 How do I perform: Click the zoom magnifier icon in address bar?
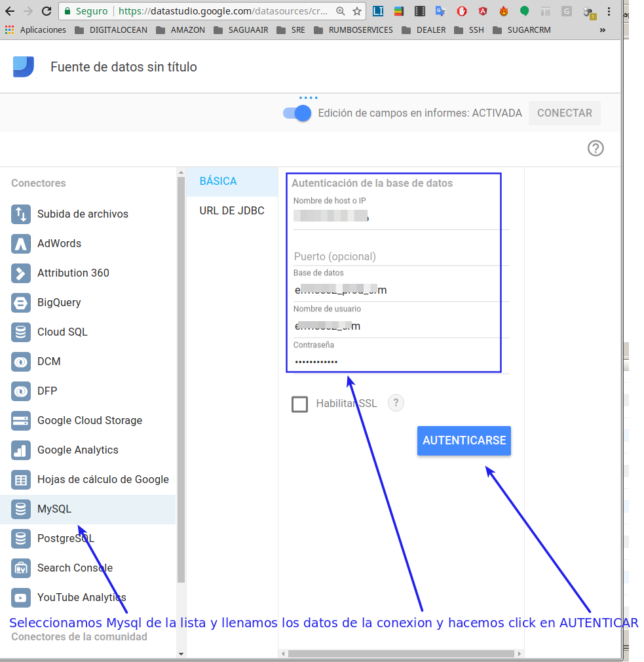click(341, 11)
